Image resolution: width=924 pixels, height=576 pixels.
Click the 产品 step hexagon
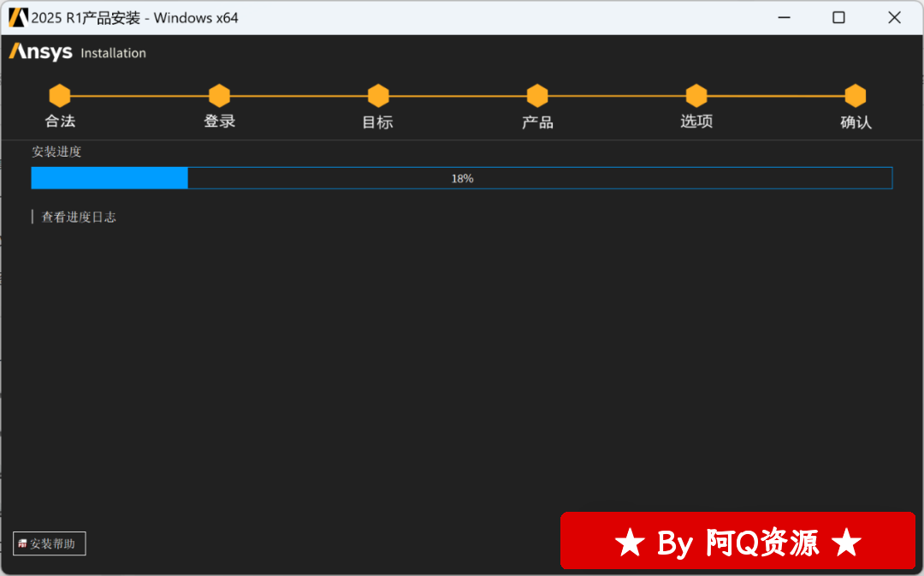537,96
